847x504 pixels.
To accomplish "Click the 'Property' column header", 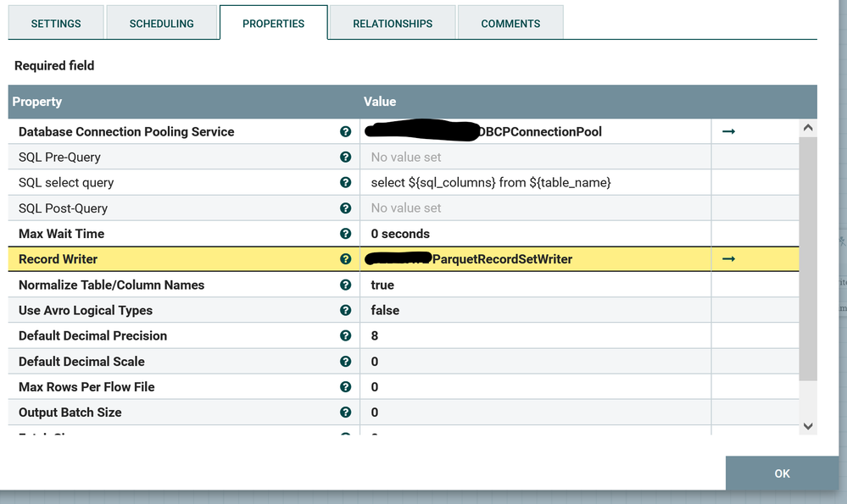I will 36,102.
